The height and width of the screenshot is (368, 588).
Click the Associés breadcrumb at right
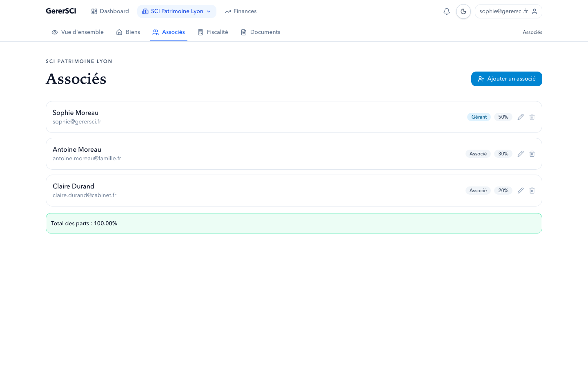tap(532, 32)
